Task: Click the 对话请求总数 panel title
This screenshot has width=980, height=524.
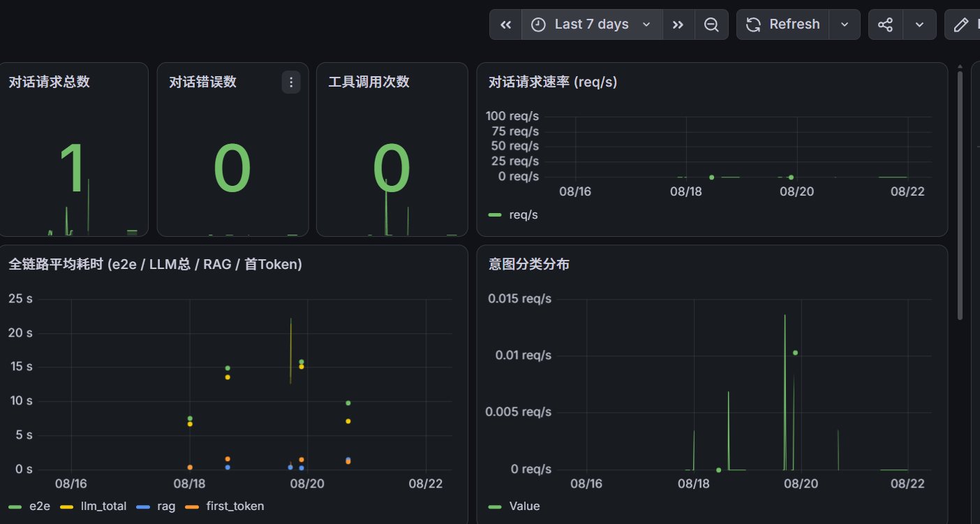Action: click(x=50, y=82)
